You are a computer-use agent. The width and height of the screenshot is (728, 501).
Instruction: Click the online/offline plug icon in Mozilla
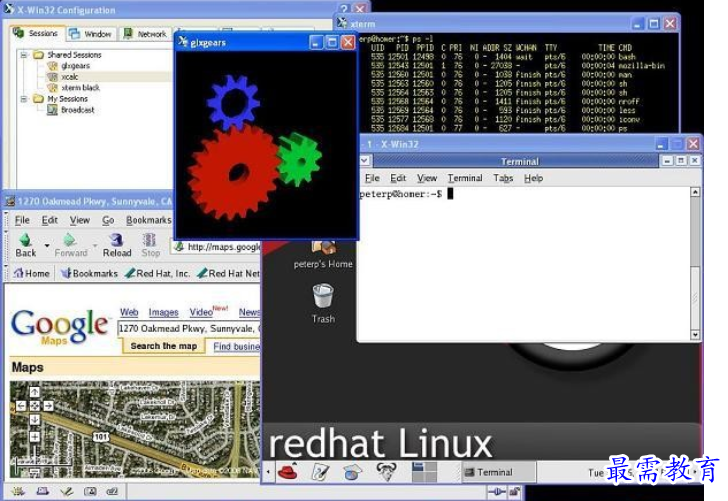(x=497, y=491)
